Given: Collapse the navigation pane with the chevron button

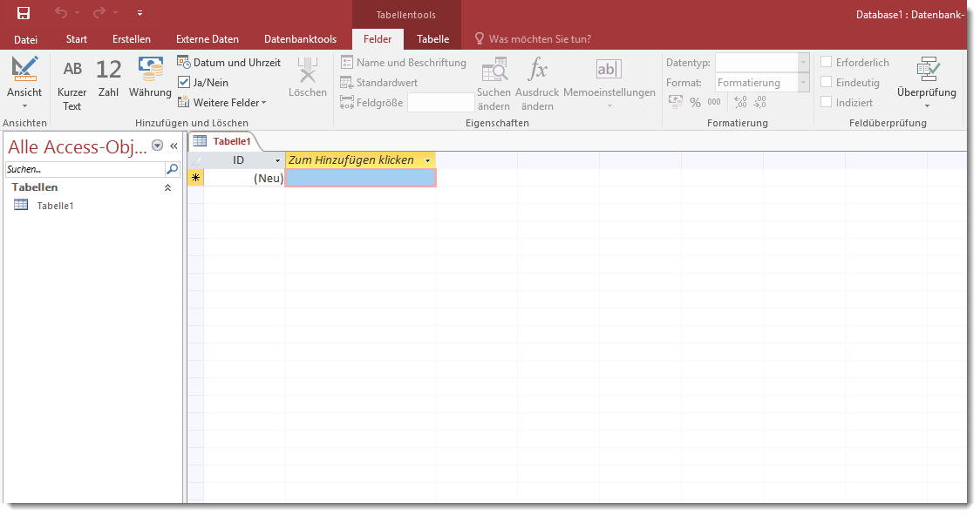Looking at the screenshot, I should click(174, 146).
